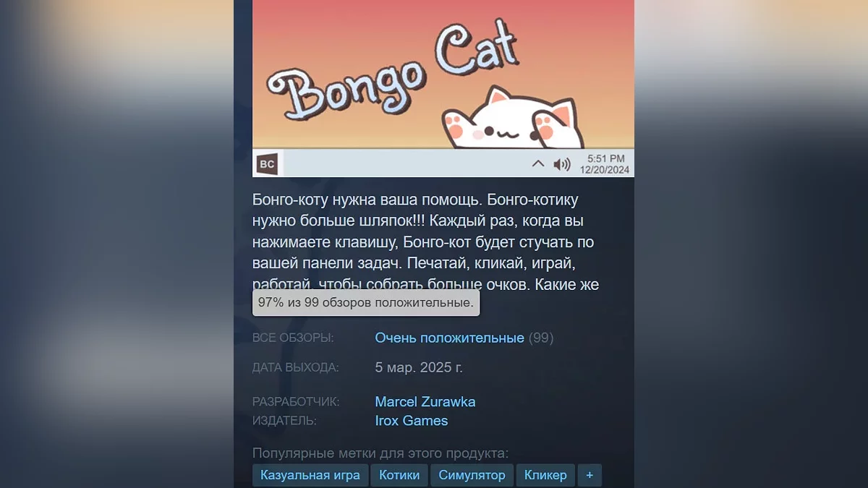The width and height of the screenshot is (868, 488).
Task: Open the speaker volume icon
Action: click(562, 164)
